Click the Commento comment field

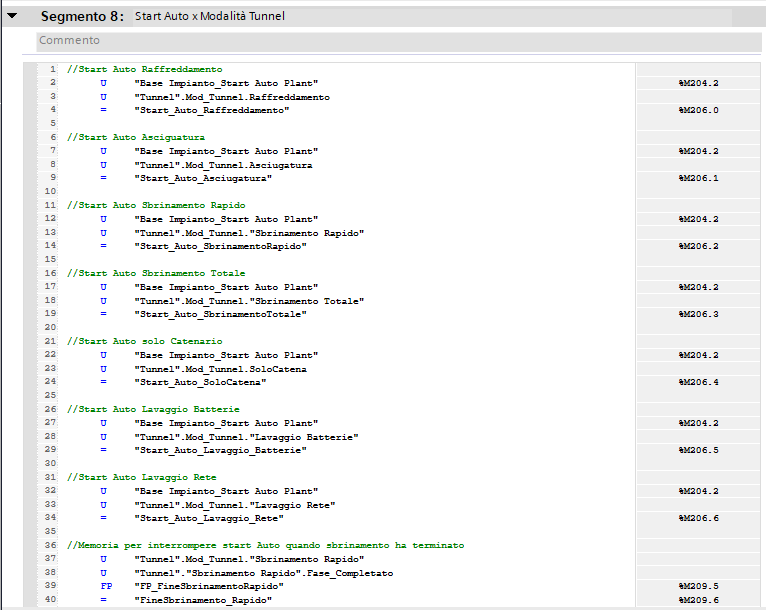(399, 41)
